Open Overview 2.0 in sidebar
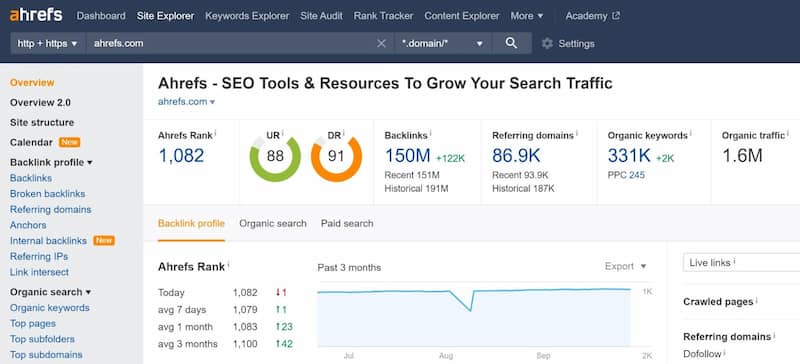800x364 pixels. [40, 103]
